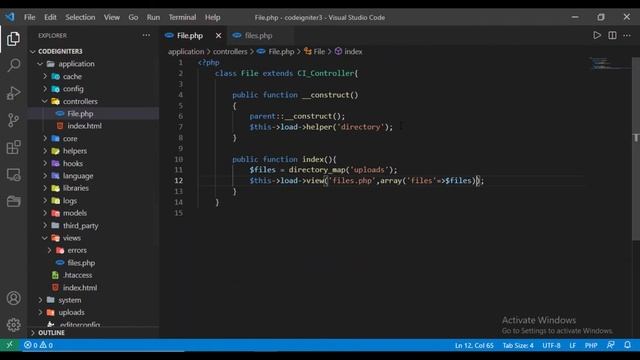The height and width of the screenshot is (360, 640).
Task: Click the VS Code logo icon
Action: pyautogui.click(x=10, y=17)
